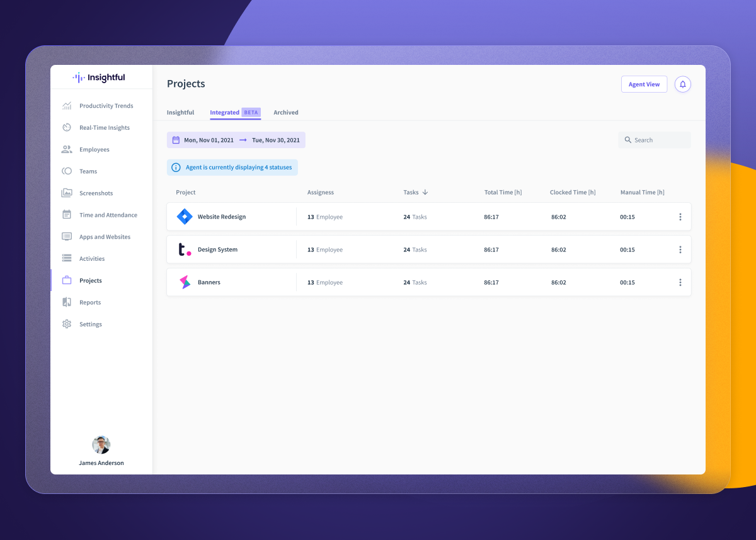Open Website Redesign row options menu
The height and width of the screenshot is (540, 756).
pyautogui.click(x=680, y=217)
